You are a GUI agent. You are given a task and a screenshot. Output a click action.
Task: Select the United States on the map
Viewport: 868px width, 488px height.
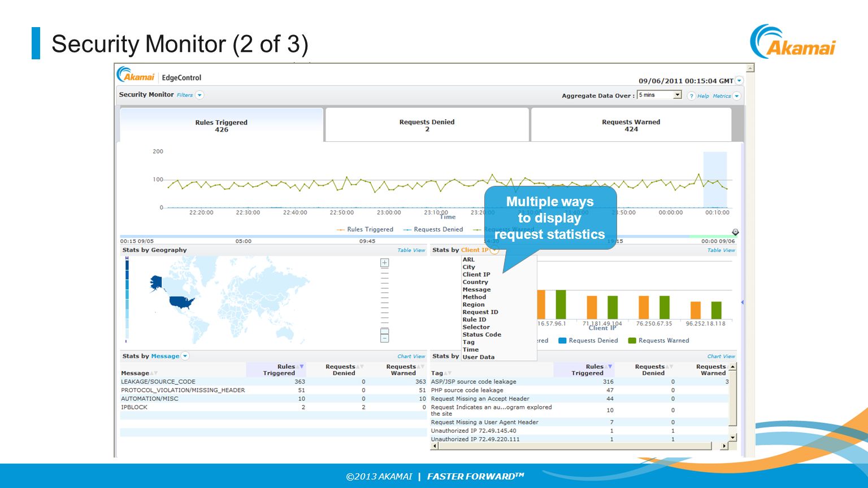(x=183, y=302)
